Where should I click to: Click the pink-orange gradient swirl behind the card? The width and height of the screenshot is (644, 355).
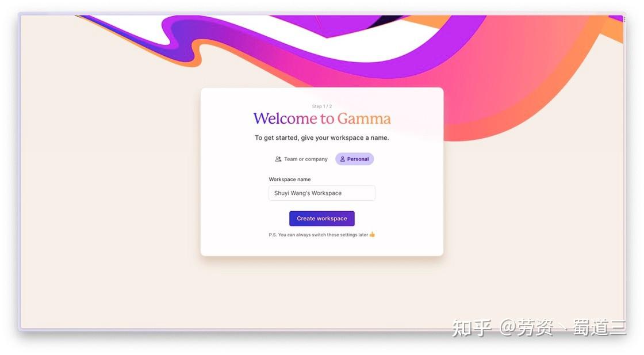point(513,82)
